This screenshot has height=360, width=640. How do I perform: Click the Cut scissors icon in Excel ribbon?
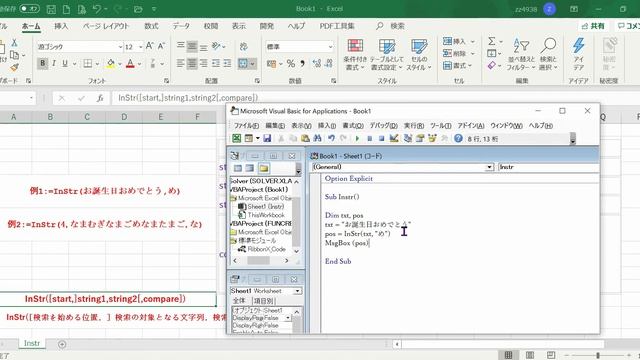(14, 42)
